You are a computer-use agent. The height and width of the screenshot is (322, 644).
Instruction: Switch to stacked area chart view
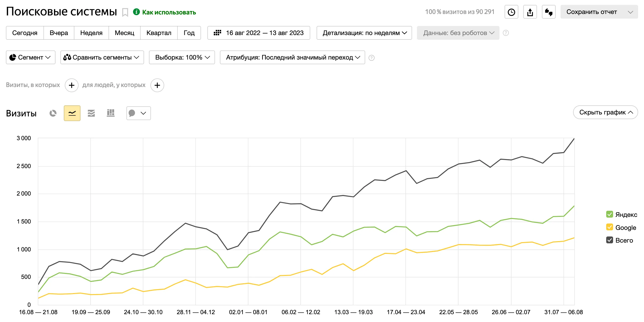click(91, 113)
